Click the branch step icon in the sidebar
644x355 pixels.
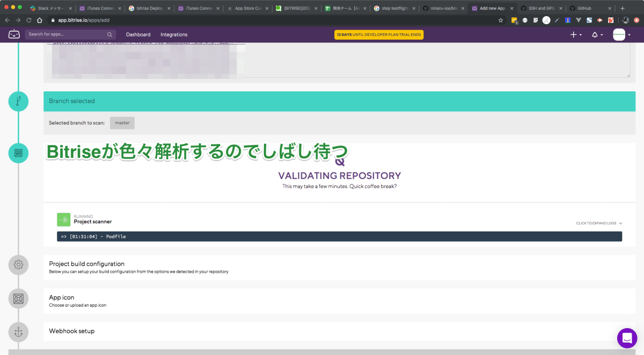18,101
